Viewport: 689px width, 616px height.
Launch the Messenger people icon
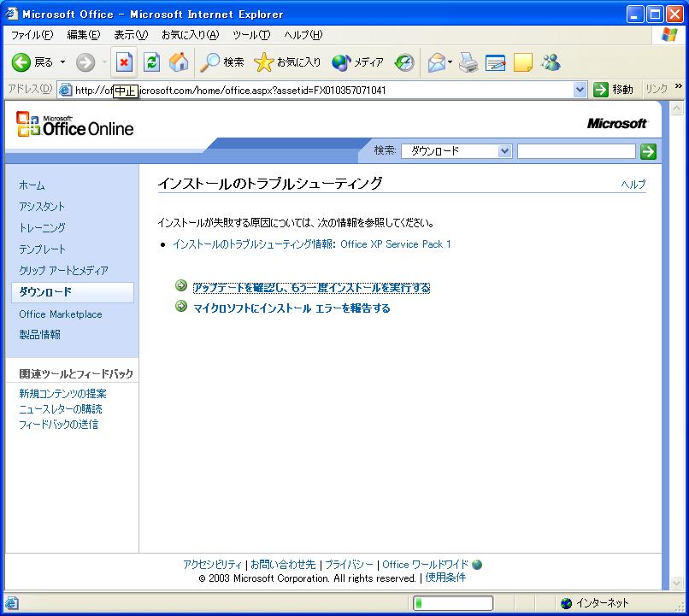point(551,62)
